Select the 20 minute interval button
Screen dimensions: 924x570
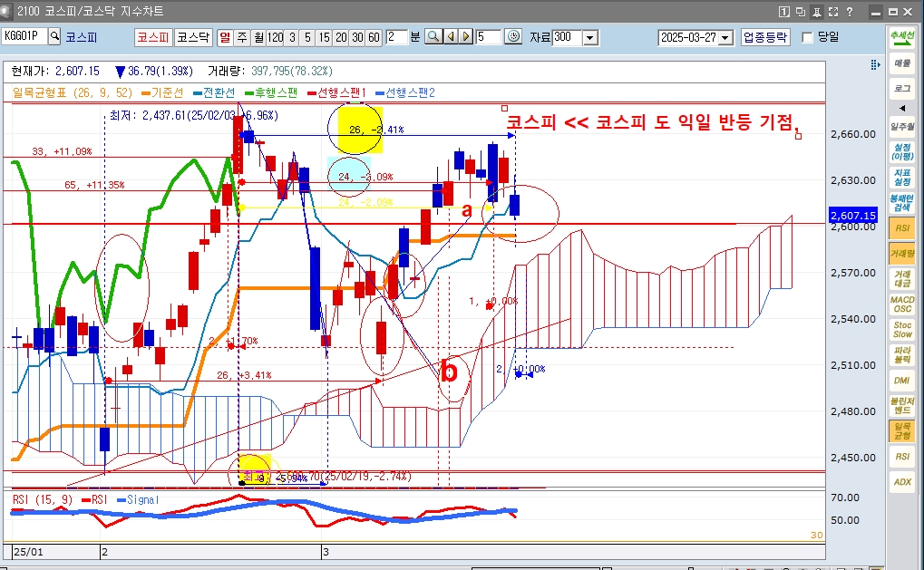[341, 37]
